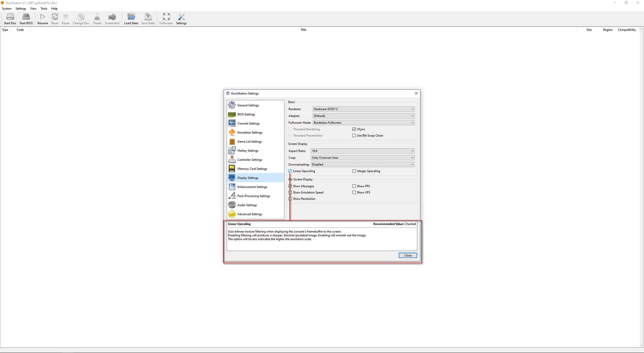The width and height of the screenshot is (644, 353).
Task: Open the Crop dropdown
Action: [363, 158]
